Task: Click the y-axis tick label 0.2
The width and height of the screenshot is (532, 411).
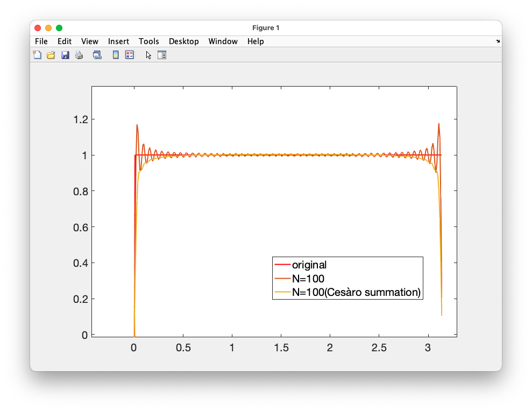Action: click(81, 299)
